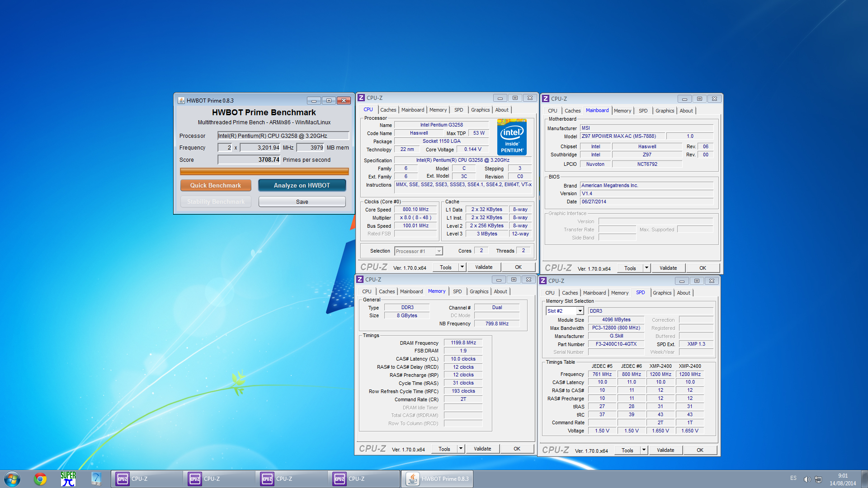Open the Processor #1 selection dropdown
The image size is (868, 488).
coord(439,251)
